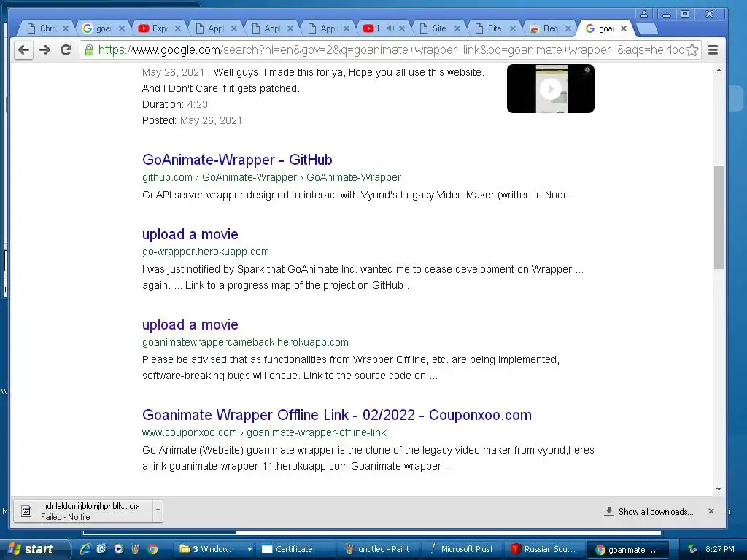Open the 'GoAnimate-Wrapper - GitHub' result
The width and height of the screenshot is (747, 560).
coord(237,160)
